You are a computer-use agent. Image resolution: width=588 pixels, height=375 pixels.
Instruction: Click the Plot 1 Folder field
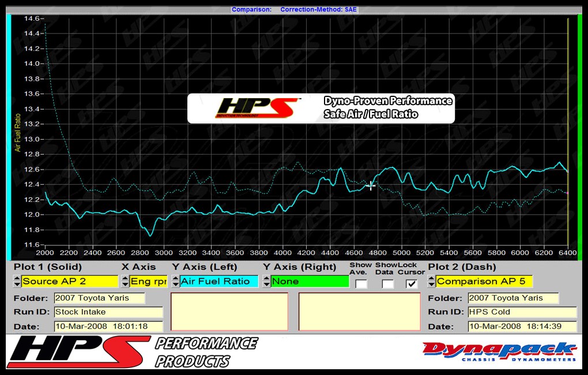point(99,298)
